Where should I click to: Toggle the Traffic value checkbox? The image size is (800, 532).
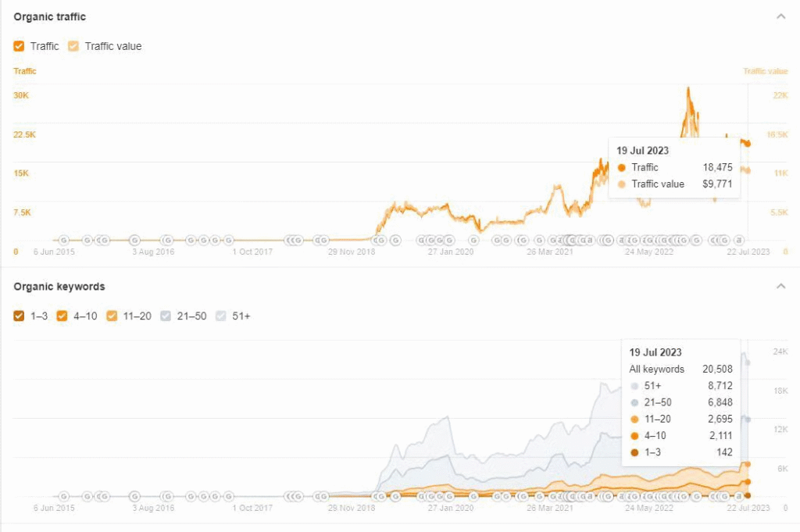click(x=74, y=46)
